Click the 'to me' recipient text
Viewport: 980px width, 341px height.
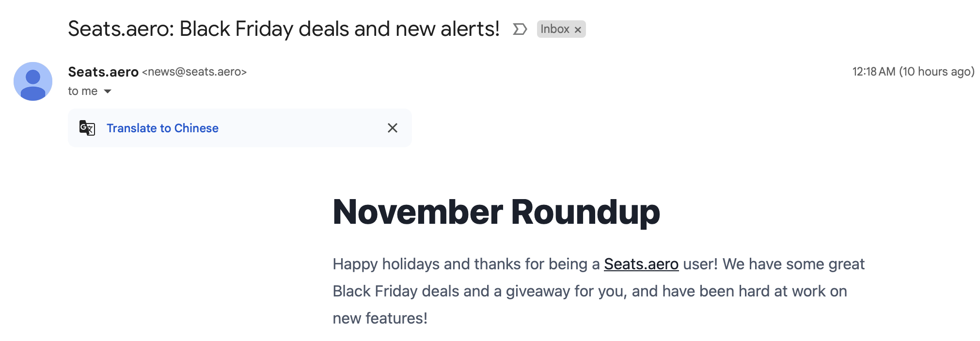click(83, 91)
